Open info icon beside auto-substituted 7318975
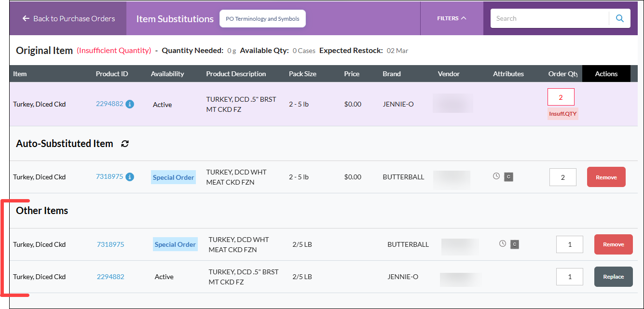644x309 pixels. pyautogui.click(x=130, y=177)
